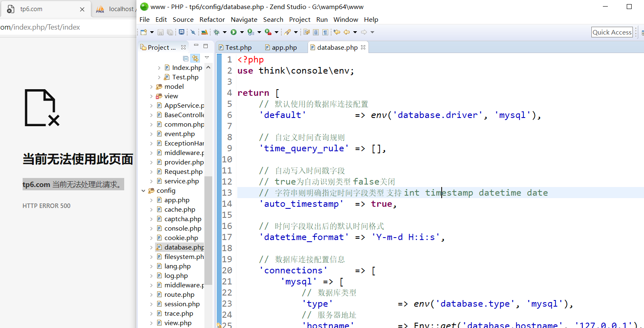The image size is (644, 328).
Task: Open the Refactor menu
Action: point(212,19)
